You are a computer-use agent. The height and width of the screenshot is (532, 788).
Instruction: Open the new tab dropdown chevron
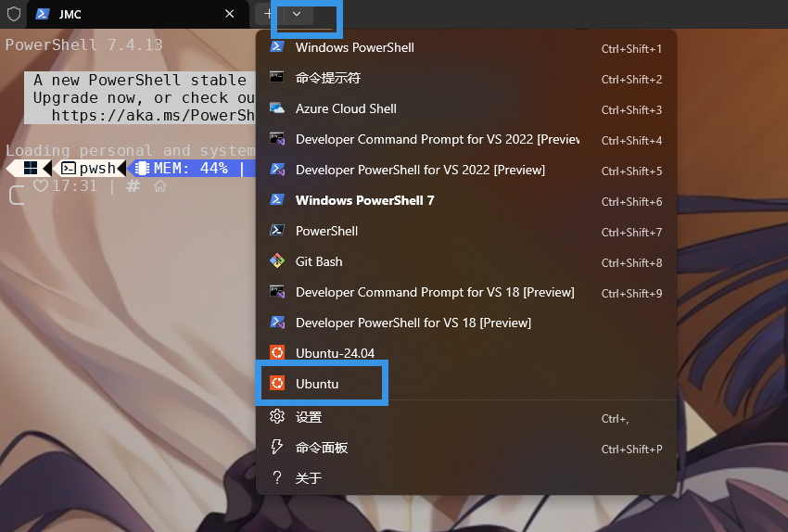(x=297, y=14)
